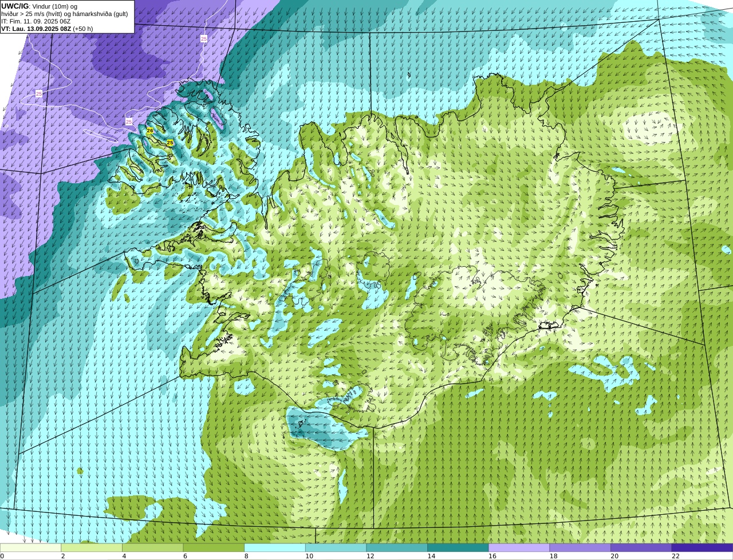Viewport: 733px width, 560px height.
Task: Select the bold 'VT: Lau. 13.09.2025 08Z' line
Action: point(47,29)
